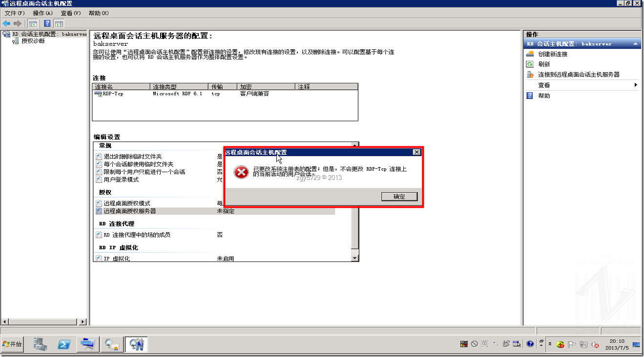Image resolution: width=644 pixels, height=357 pixels.
Task: Click the Start 开始 button
Action: (13, 344)
